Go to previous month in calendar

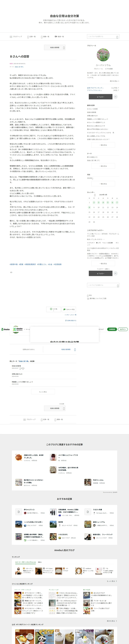tap(95, 195)
